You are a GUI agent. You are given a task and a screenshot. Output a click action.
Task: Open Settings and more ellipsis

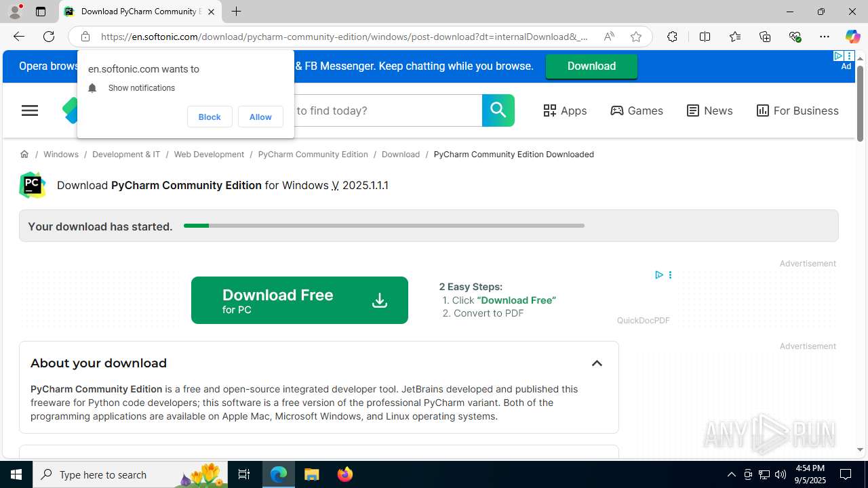pos(825,37)
